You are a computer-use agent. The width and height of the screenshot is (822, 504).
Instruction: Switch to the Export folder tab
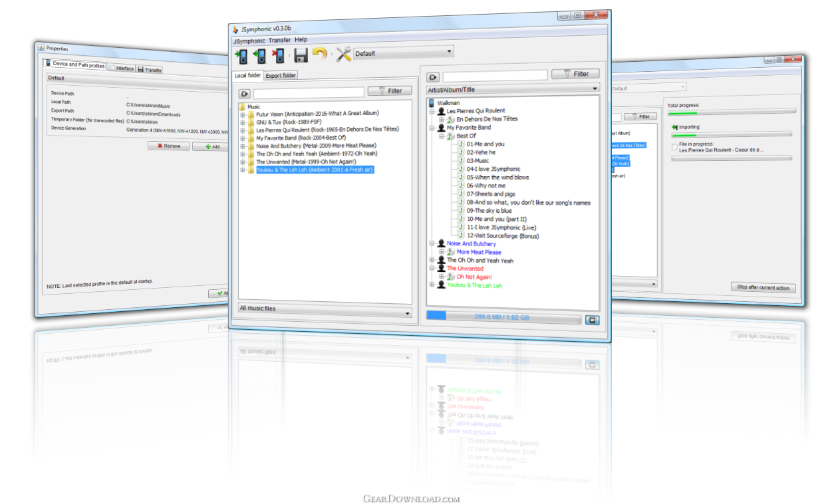(281, 76)
